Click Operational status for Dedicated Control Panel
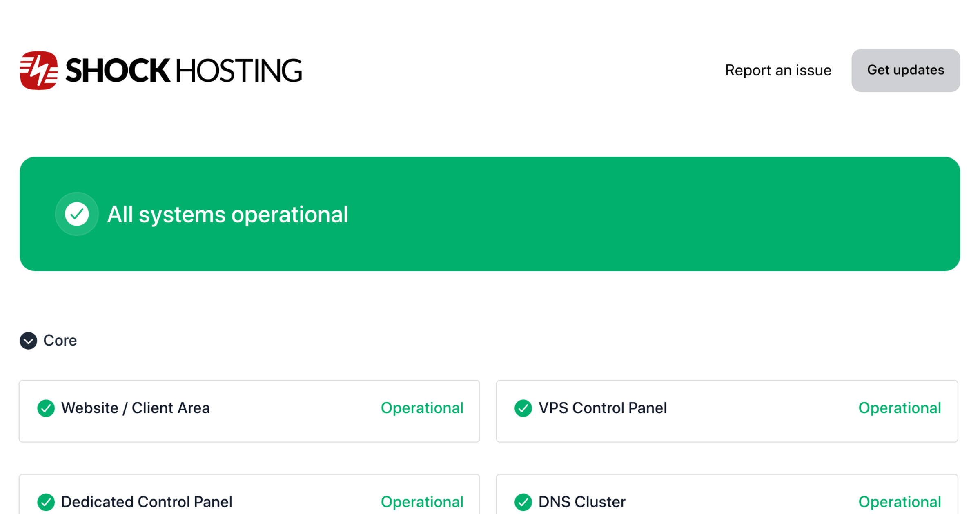The width and height of the screenshot is (980, 514). coord(422,502)
